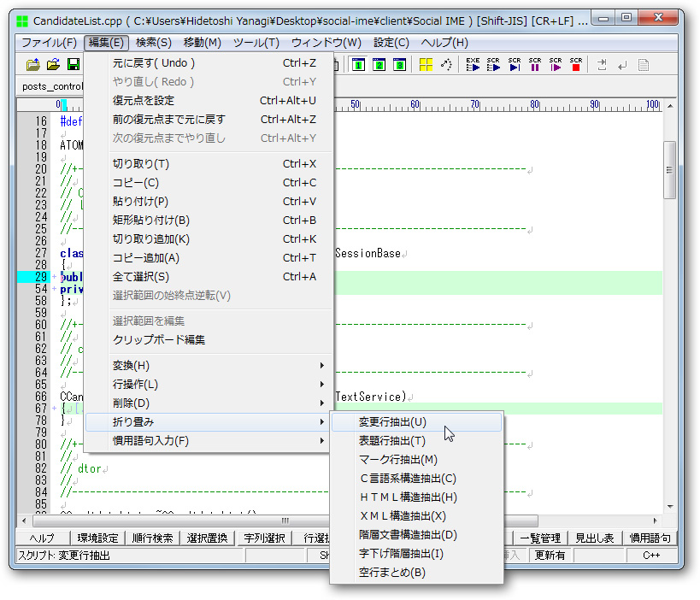The image size is (700, 600).
Task: Switch to window 2 toolbar icon
Action: pyautogui.click(x=379, y=65)
